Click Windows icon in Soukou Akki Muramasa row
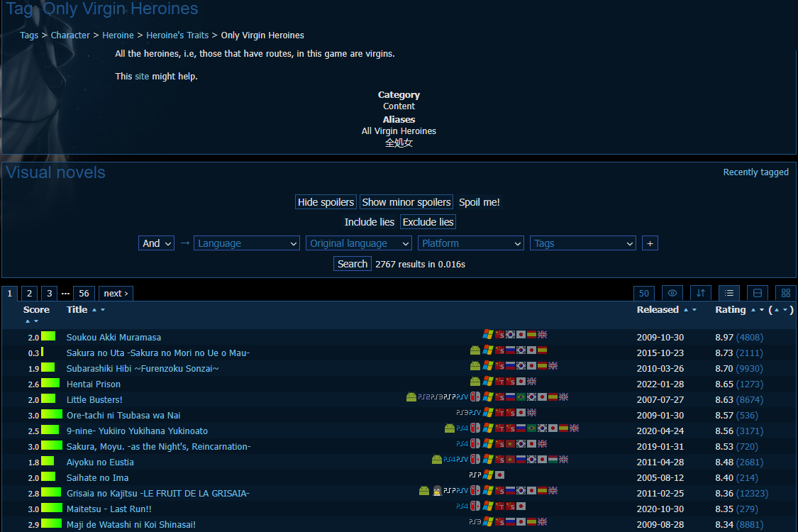Screen dimensions: 798x532 click(488, 335)
